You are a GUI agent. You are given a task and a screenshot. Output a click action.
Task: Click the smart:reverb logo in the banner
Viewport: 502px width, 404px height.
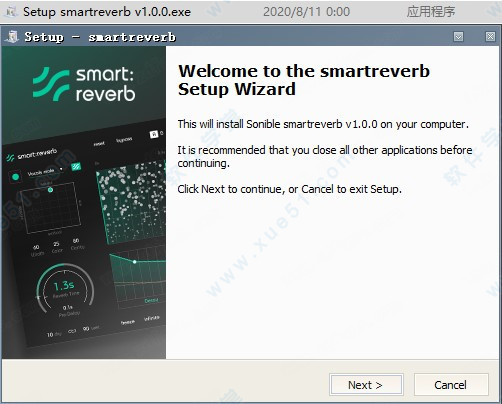point(84,84)
